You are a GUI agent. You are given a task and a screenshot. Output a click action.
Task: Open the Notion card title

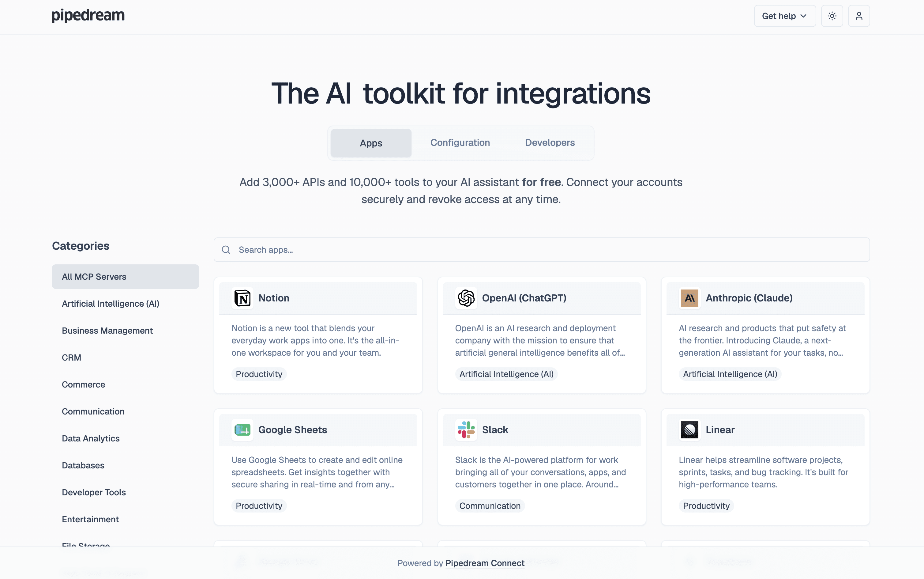tap(274, 298)
